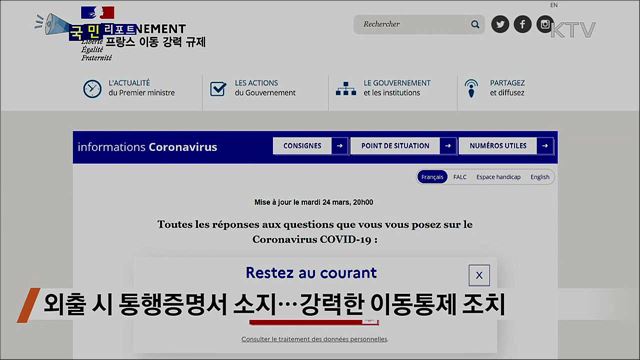Viewport: 640px width, 360px height.
Task: Open Consulter le traitement des données personnelles
Action: [x=314, y=339]
